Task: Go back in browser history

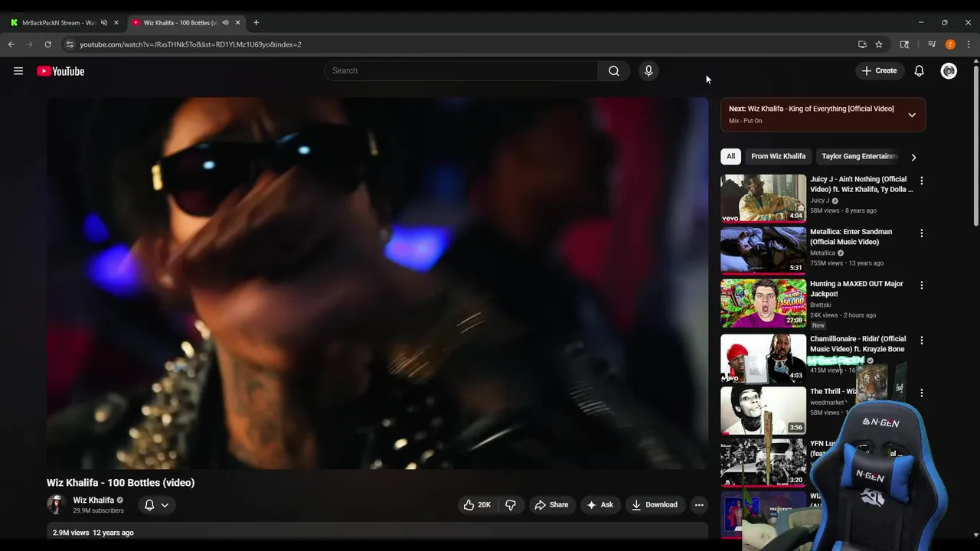Action: (11, 44)
